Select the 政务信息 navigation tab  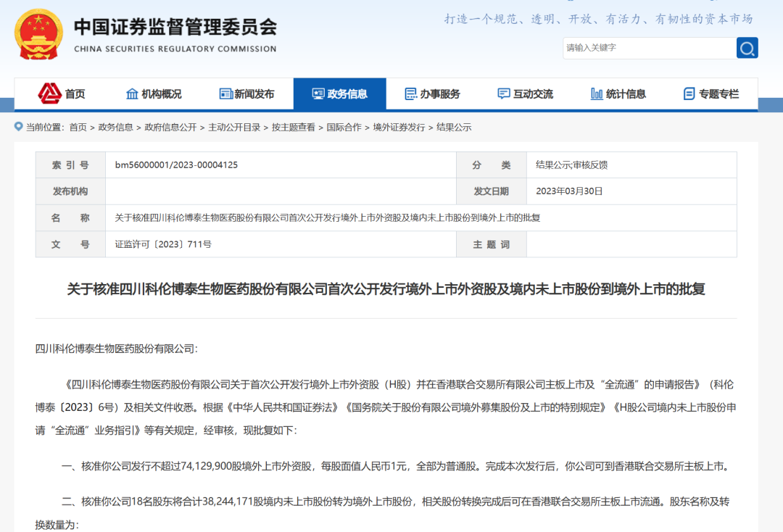(x=339, y=93)
